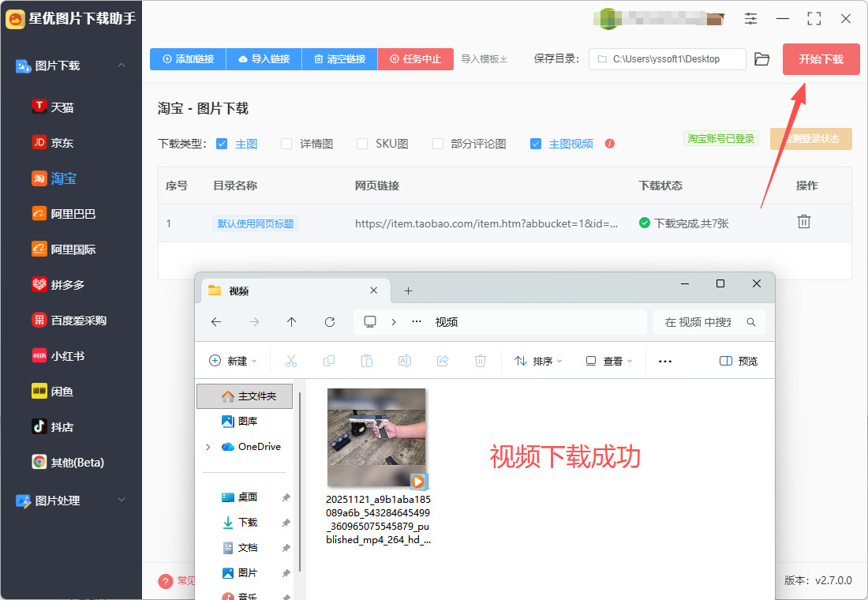Click the refresh icon in Explorer window

pos(330,322)
